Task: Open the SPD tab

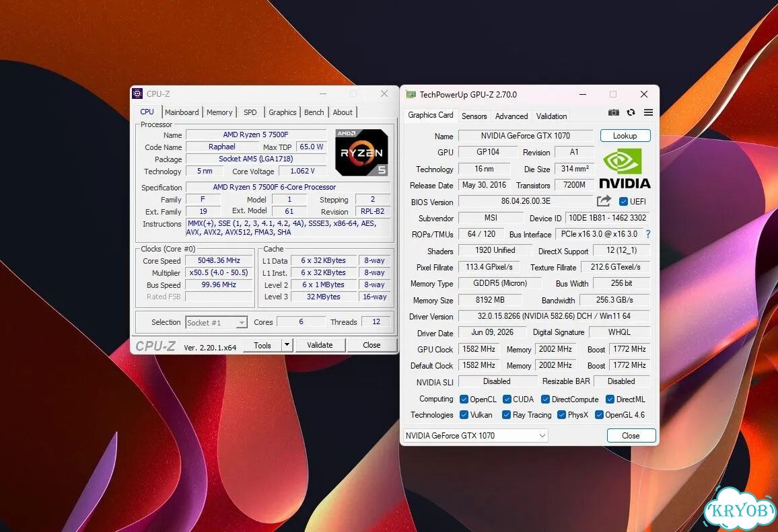Action: coord(250,112)
